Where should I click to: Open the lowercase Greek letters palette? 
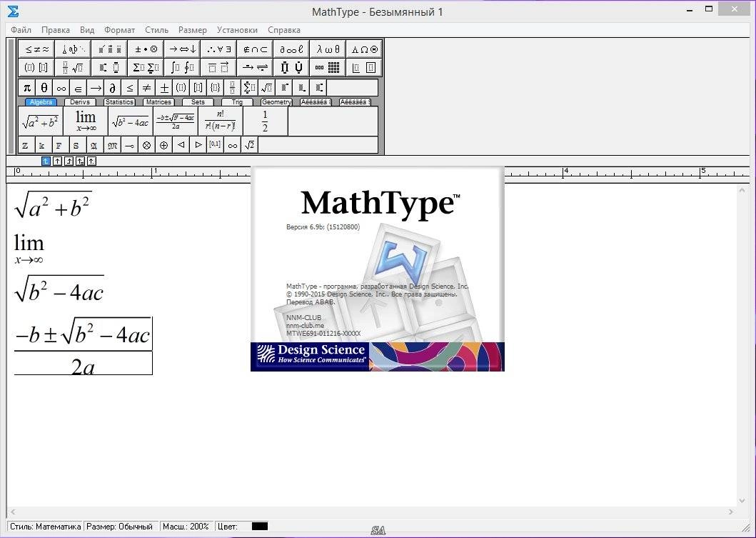pos(328,49)
